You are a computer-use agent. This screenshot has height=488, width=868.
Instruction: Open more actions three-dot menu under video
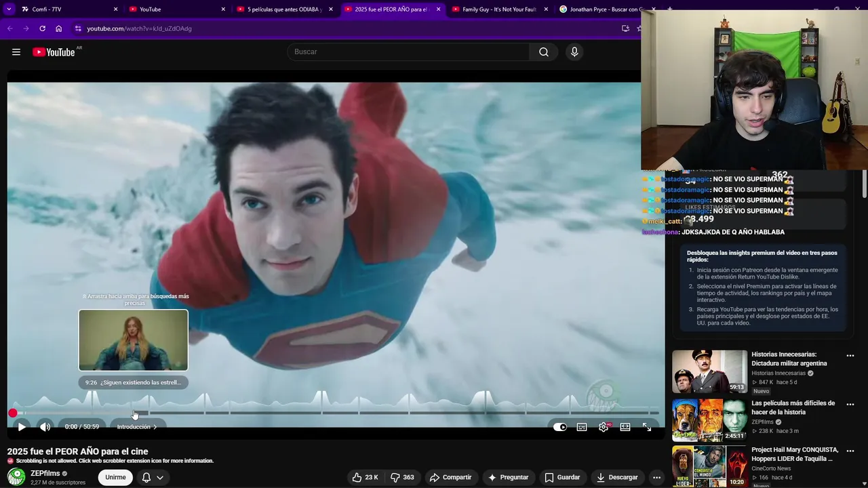[656, 477]
